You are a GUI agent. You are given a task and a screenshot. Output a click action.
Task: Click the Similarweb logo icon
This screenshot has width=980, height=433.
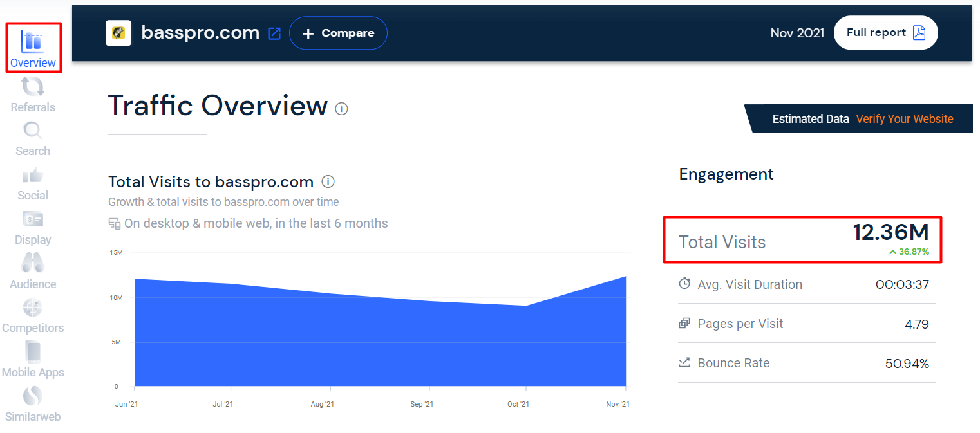33,395
